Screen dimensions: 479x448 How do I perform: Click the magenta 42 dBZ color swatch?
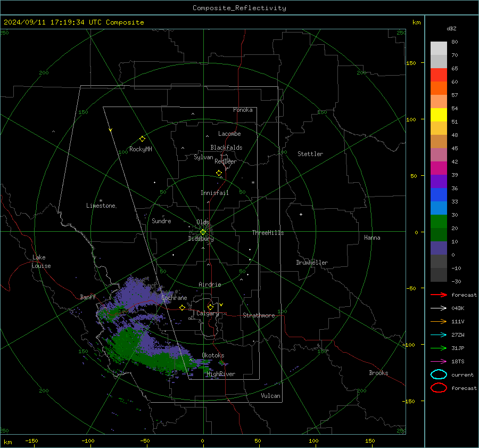[439, 168]
